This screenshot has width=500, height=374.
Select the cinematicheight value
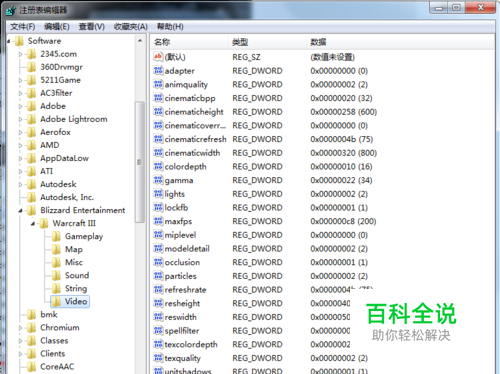(x=194, y=112)
